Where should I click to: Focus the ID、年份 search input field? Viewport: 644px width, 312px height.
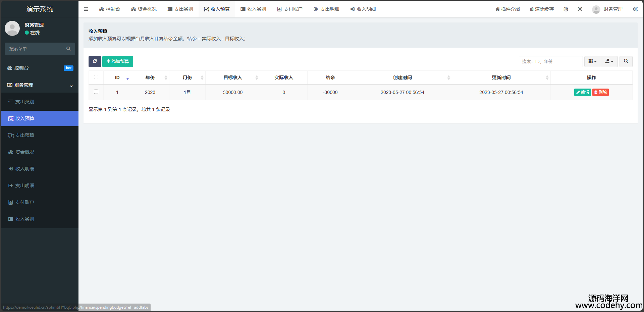point(550,61)
